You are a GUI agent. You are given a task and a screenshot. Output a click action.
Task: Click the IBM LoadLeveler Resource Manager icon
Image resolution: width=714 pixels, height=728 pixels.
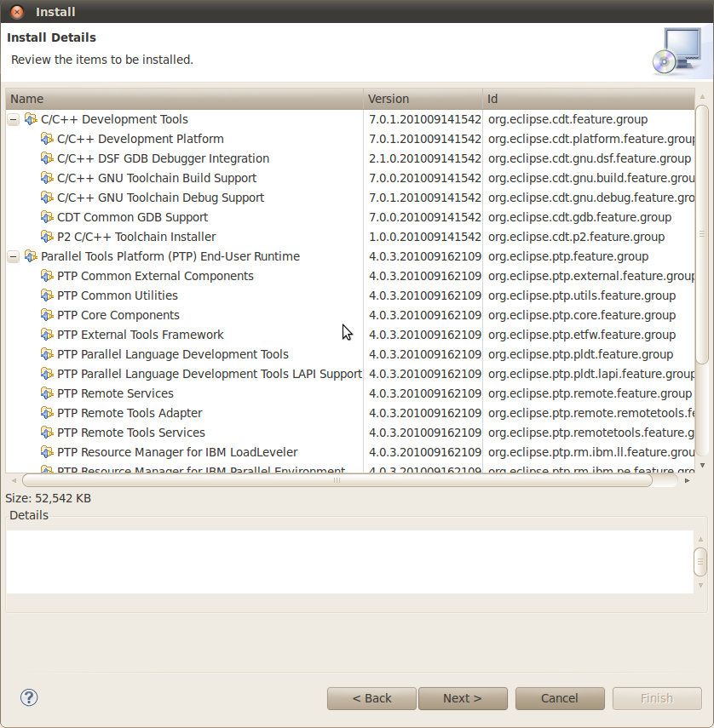click(47, 452)
